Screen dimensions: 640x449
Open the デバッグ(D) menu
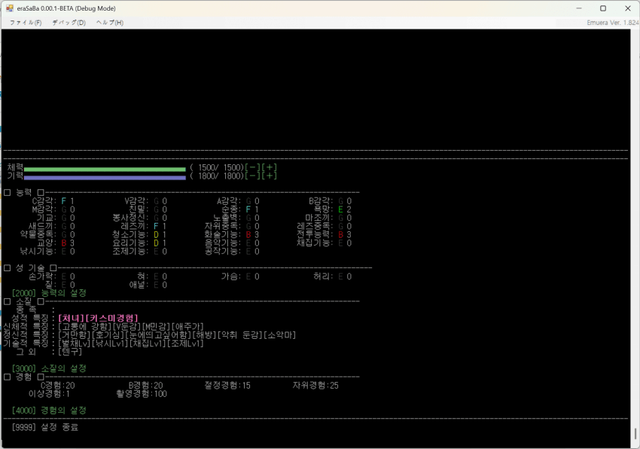point(68,22)
